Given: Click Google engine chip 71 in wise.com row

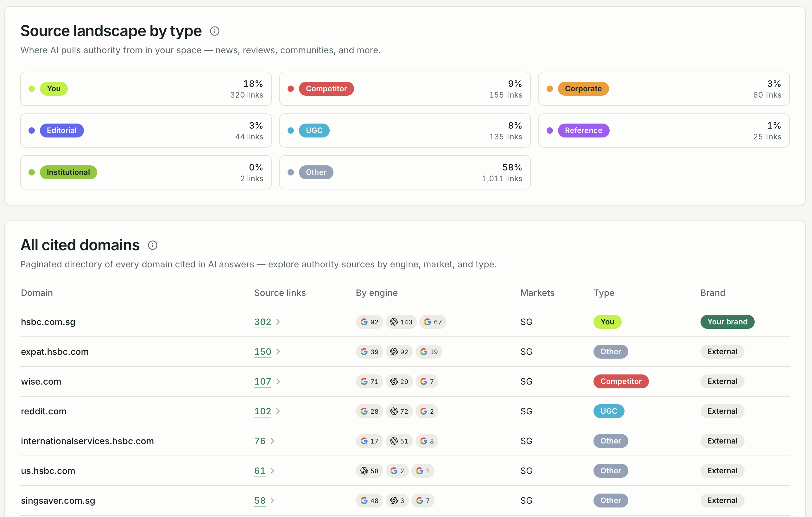Looking at the screenshot, I should (369, 381).
